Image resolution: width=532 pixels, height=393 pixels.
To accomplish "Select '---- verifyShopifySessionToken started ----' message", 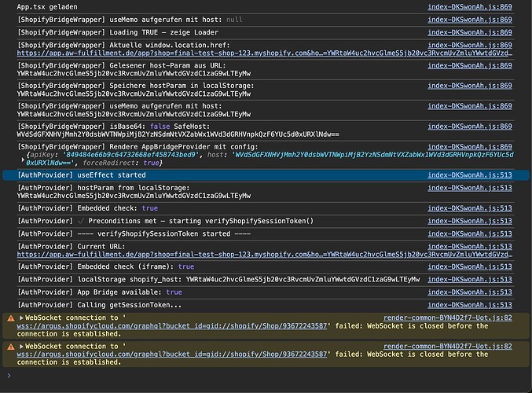I will pos(134,233).
